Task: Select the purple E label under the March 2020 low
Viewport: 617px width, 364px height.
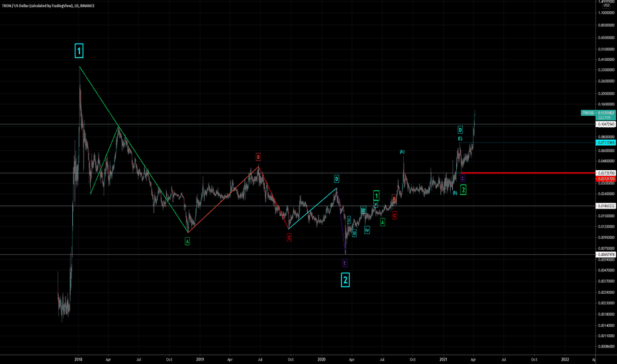Action: pos(345,263)
